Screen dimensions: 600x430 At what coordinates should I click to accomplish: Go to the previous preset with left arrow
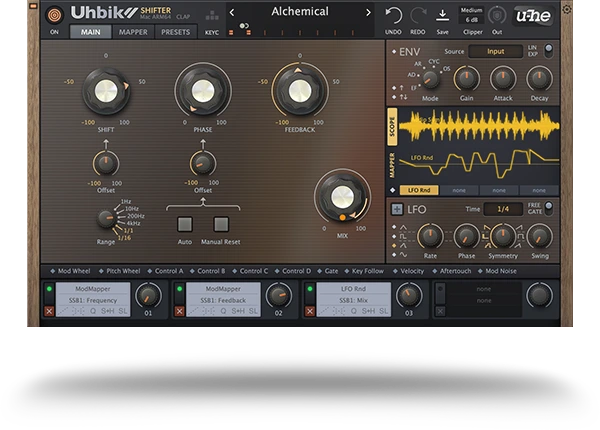point(232,12)
